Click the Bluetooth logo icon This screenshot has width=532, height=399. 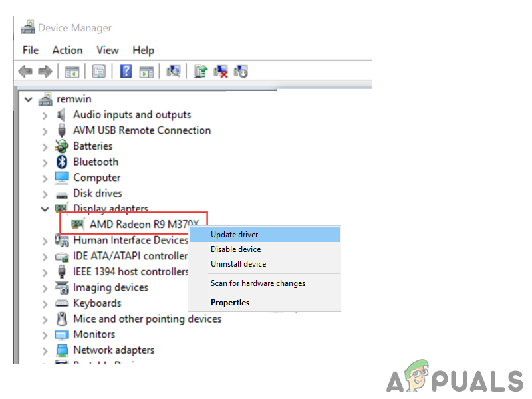pos(62,162)
